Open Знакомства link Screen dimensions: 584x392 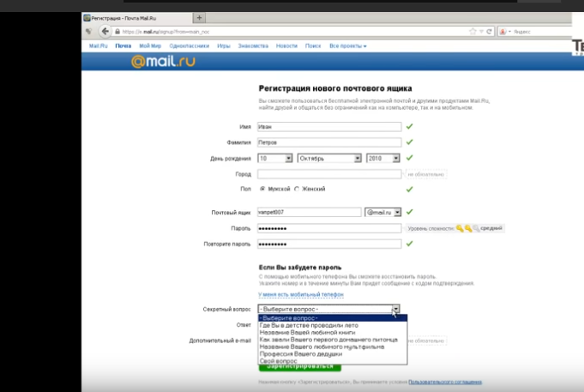point(253,45)
